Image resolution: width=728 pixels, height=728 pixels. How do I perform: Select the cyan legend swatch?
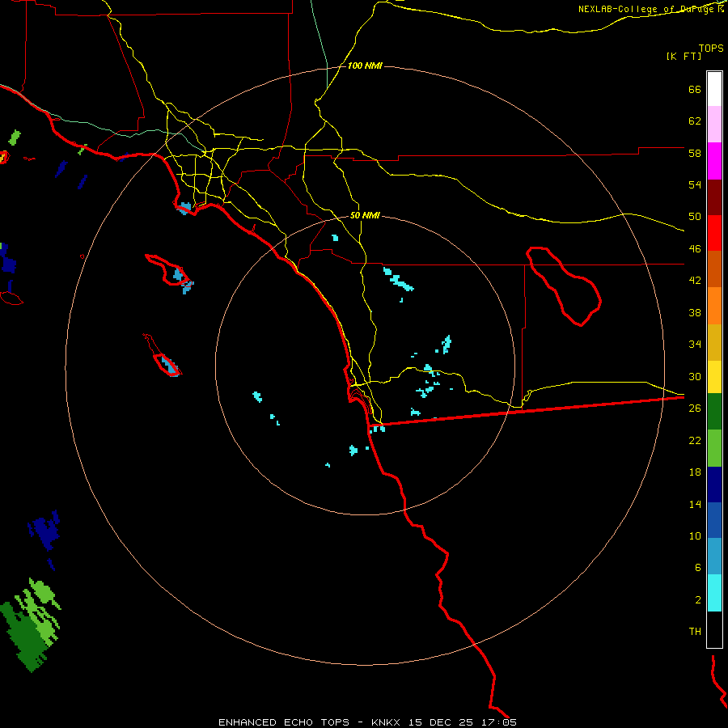click(x=714, y=593)
